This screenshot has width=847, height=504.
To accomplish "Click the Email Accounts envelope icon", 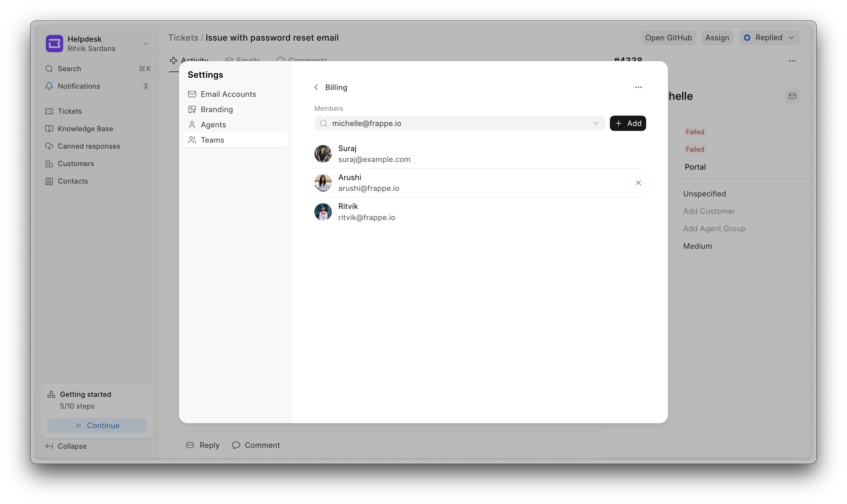I will (192, 94).
